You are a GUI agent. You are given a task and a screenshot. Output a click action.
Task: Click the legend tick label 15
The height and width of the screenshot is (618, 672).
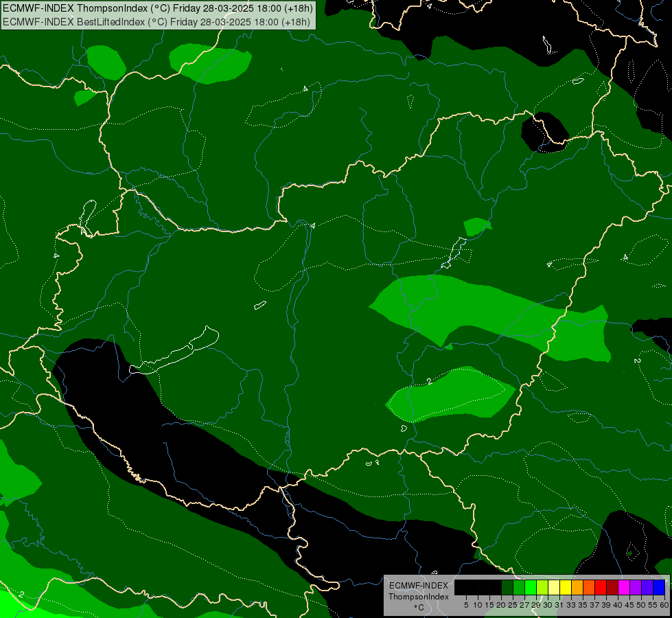[x=489, y=605]
